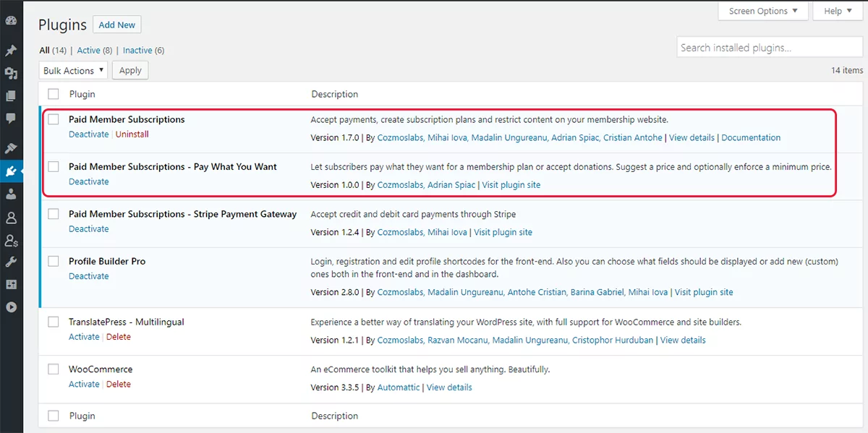Open Comments via the speech bubble icon

[11, 118]
